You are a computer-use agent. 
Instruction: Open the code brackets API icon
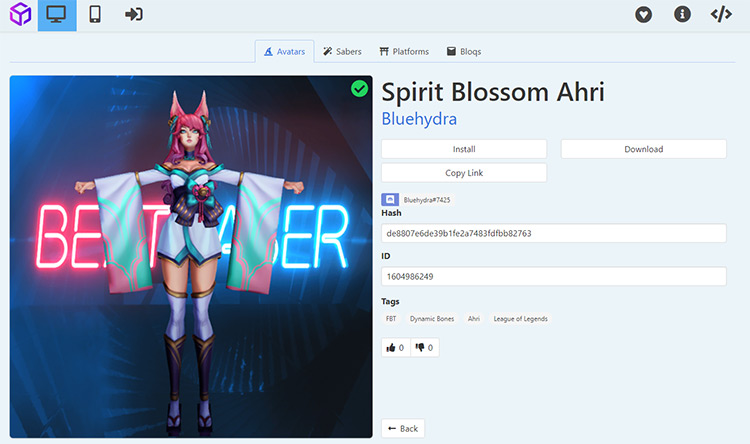(721, 14)
